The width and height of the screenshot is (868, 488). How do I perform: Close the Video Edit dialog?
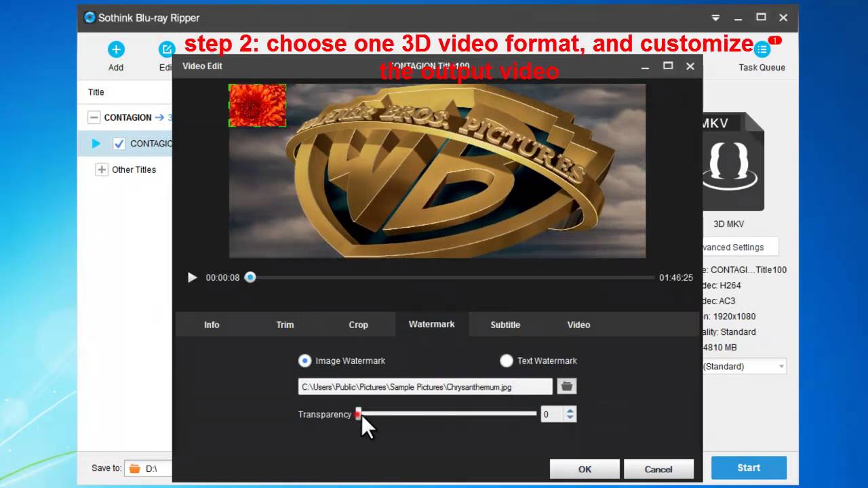(690, 66)
